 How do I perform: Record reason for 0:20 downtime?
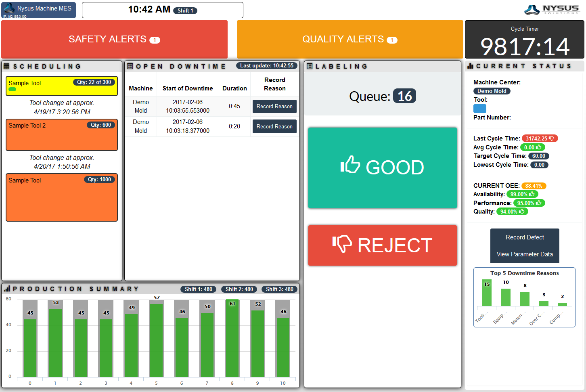274,126
